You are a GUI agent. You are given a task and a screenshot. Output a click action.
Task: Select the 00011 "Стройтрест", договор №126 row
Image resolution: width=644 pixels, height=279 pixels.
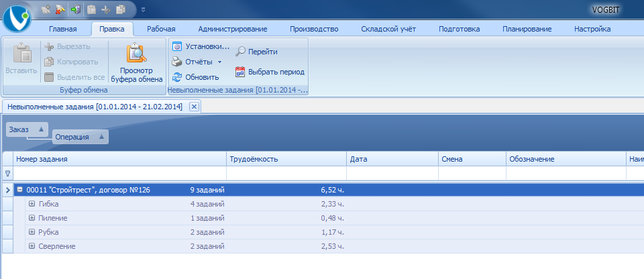point(329,190)
